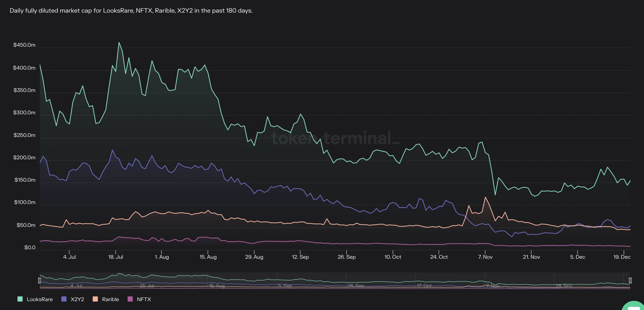Click the $150.0m y-axis label

coord(25,180)
